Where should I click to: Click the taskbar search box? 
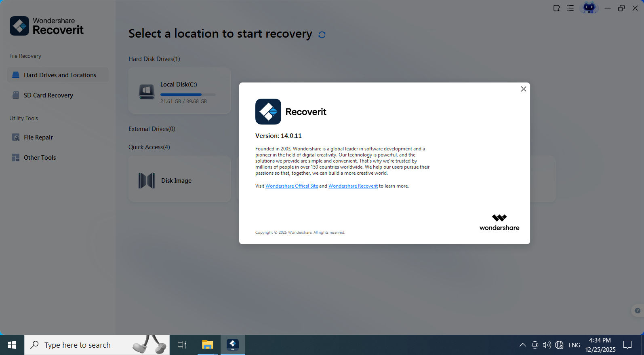pyautogui.click(x=97, y=345)
